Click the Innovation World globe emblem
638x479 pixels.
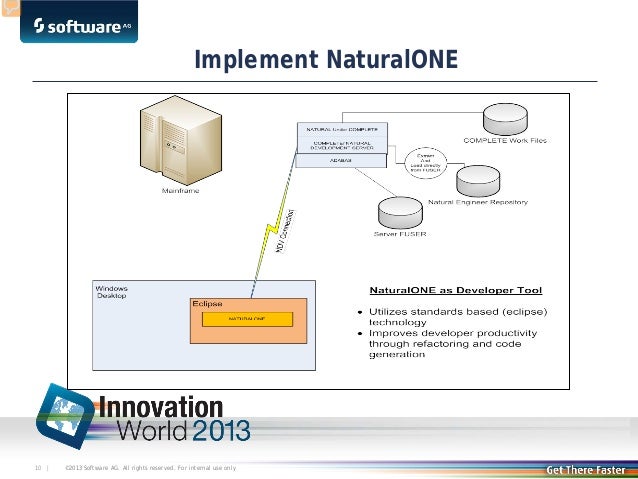pos(65,416)
